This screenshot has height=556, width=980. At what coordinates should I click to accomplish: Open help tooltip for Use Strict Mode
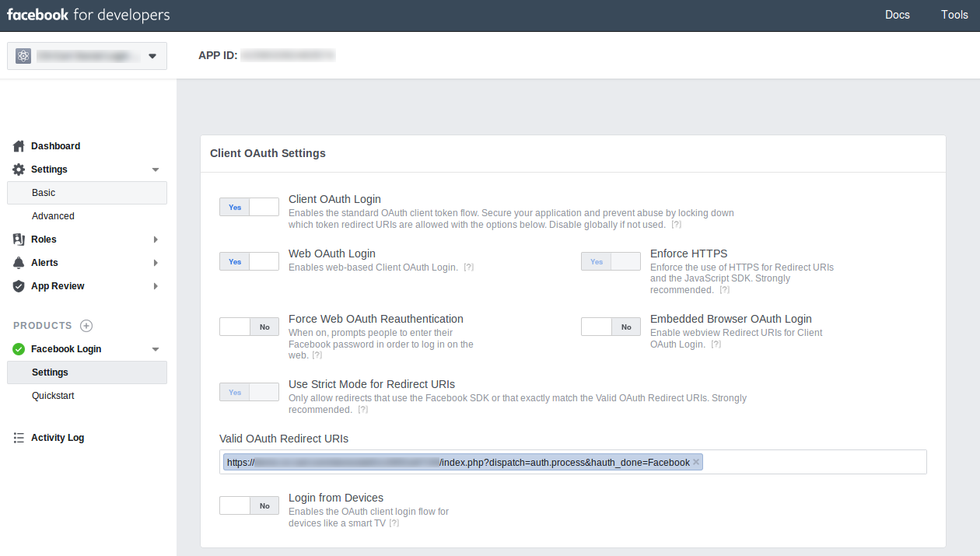(x=362, y=410)
